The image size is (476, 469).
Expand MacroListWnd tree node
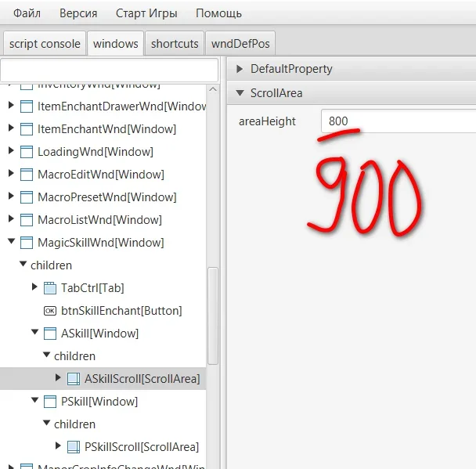[11, 218]
